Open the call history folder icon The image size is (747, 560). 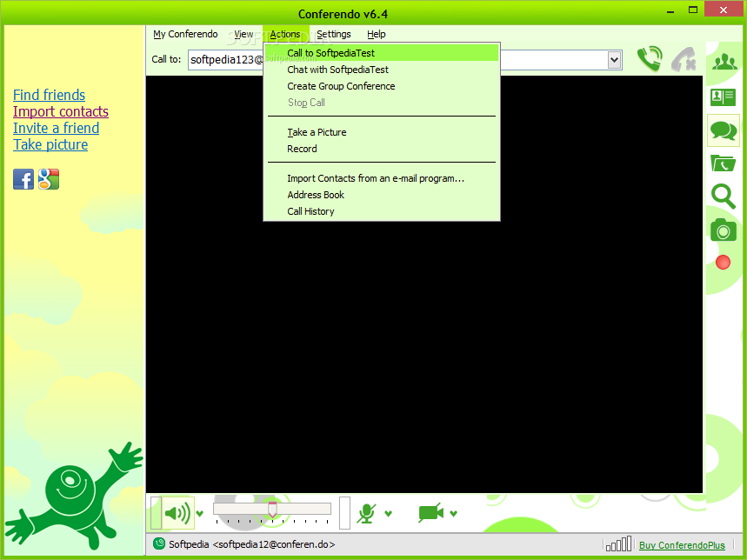pyautogui.click(x=723, y=163)
